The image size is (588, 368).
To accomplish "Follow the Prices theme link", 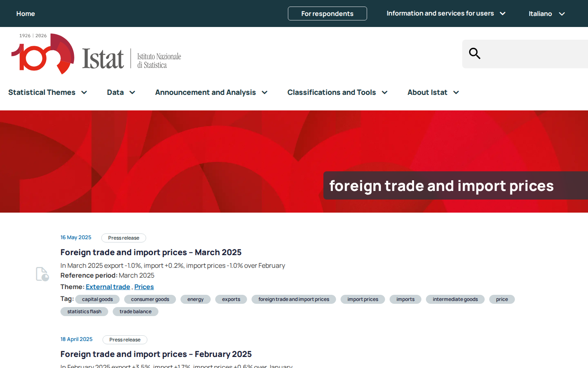I will click(x=144, y=287).
